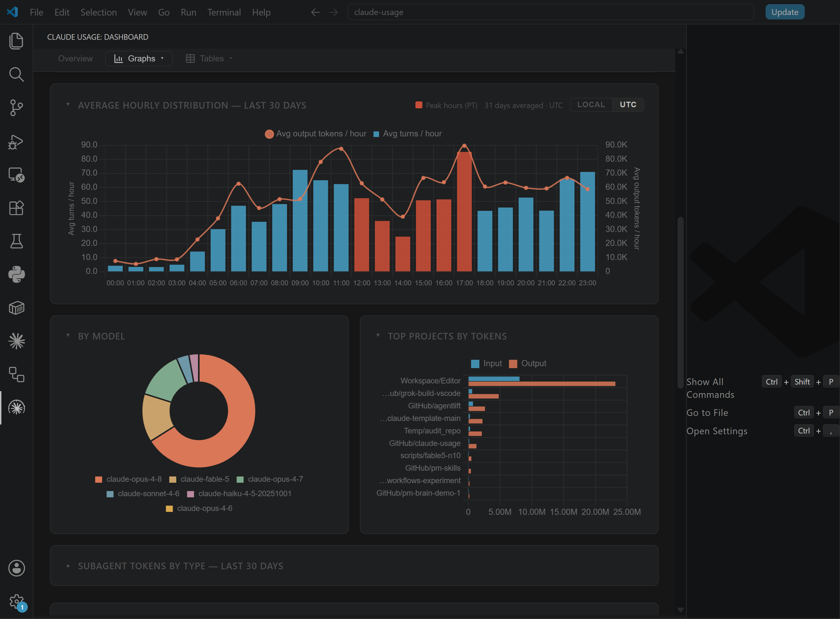Open the Manage gear icon
Viewport: 840px width, 619px height.
pos(16,602)
